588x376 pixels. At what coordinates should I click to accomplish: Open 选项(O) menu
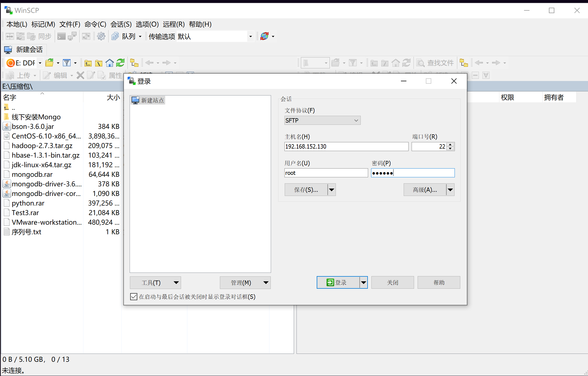[147, 24]
